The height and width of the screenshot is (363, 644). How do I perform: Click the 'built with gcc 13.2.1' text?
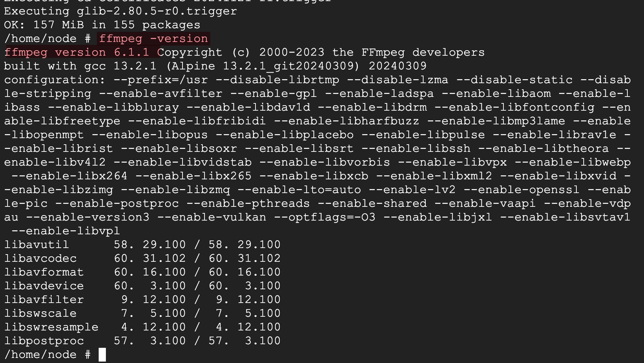click(80, 66)
